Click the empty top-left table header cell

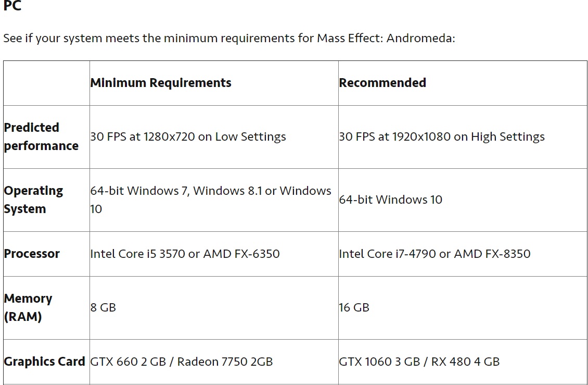point(46,83)
